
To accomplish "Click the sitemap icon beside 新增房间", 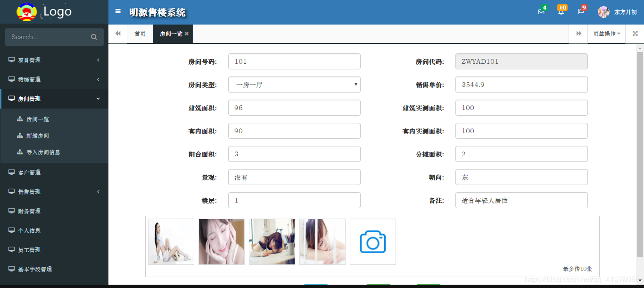I will (20, 136).
